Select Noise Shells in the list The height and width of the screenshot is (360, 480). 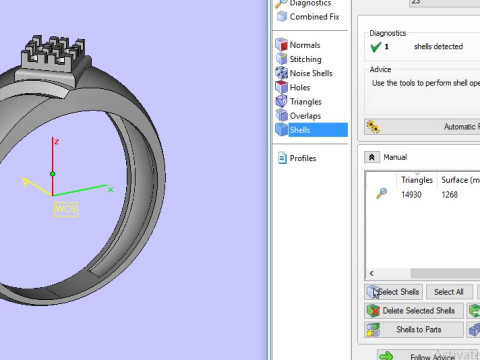pos(311,73)
